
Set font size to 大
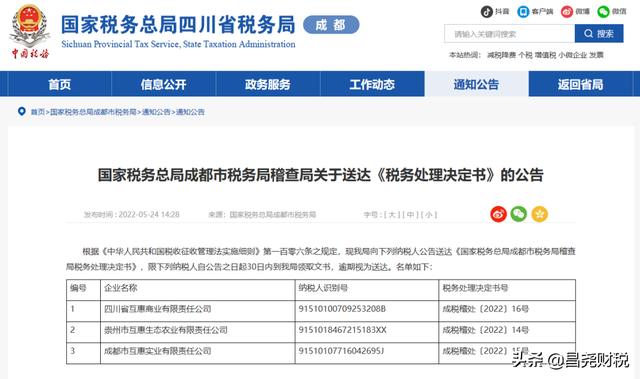(392, 215)
